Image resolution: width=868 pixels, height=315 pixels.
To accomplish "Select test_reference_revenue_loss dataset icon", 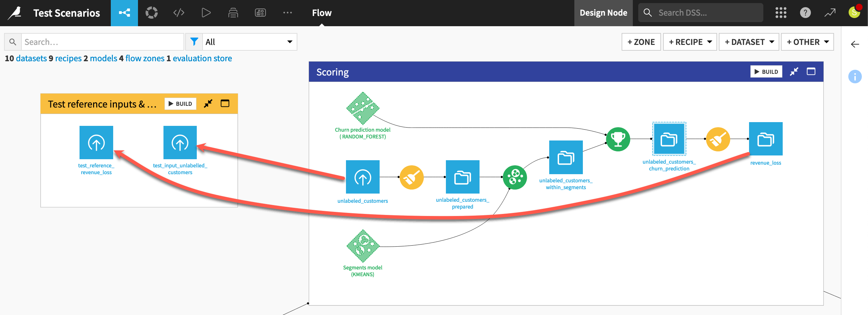I will (96, 143).
